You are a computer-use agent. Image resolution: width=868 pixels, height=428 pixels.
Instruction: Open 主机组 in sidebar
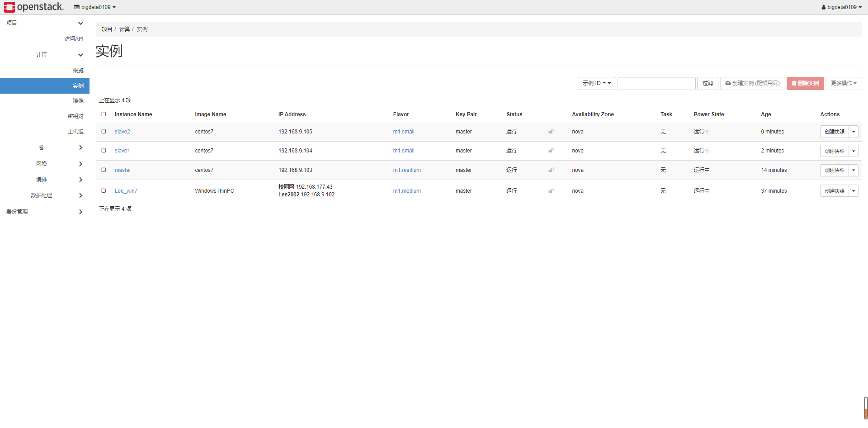[75, 132]
